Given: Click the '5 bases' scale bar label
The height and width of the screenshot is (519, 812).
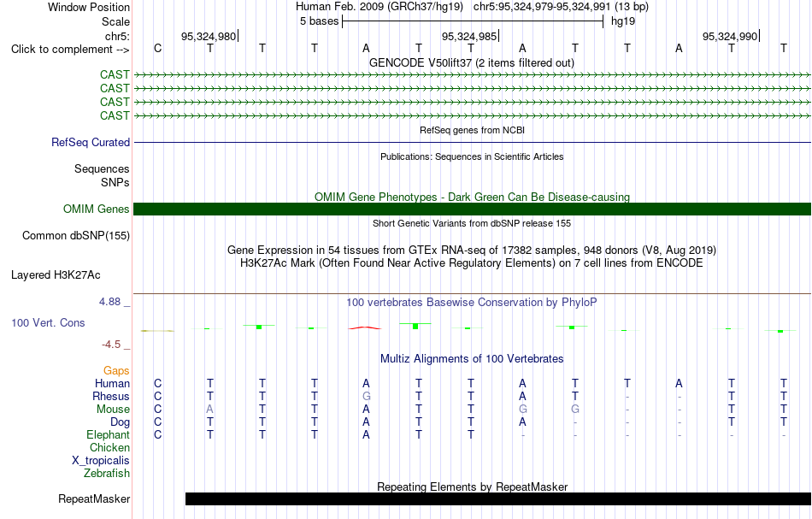Looking at the screenshot, I should [319, 21].
